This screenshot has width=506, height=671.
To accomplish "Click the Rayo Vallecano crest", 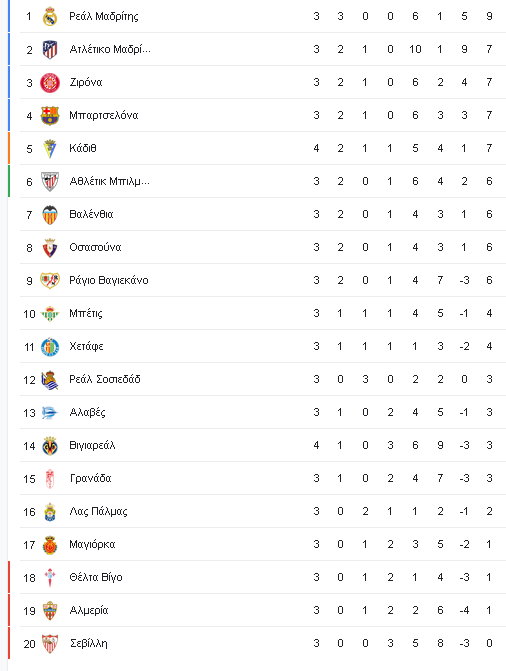I will (x=50, y=280).
